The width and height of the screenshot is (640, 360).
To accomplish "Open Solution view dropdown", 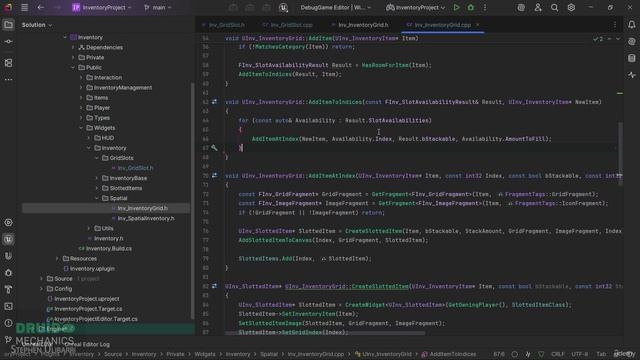I will click(x=37, y=25).
